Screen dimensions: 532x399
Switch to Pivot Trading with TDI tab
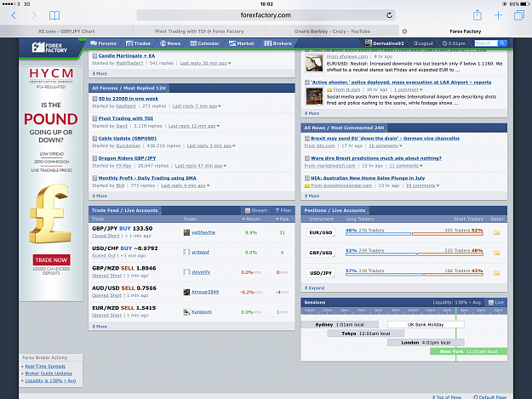coord(199,31)
